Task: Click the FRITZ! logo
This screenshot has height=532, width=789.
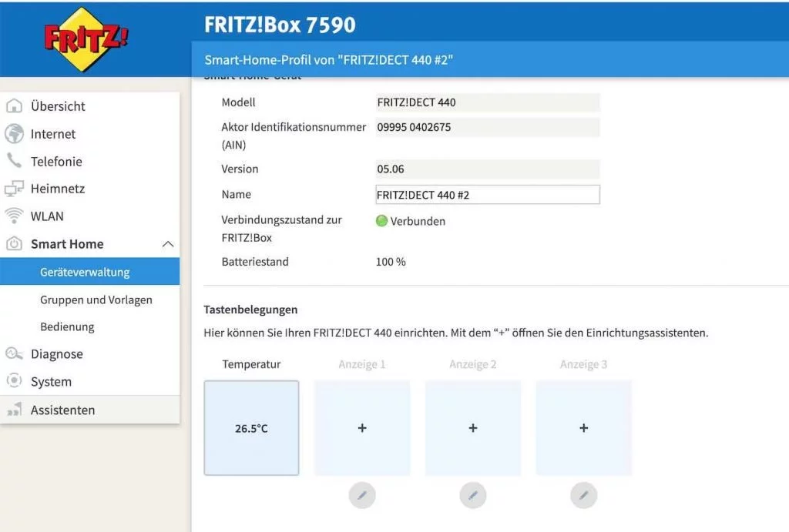Action: point(86,39)
